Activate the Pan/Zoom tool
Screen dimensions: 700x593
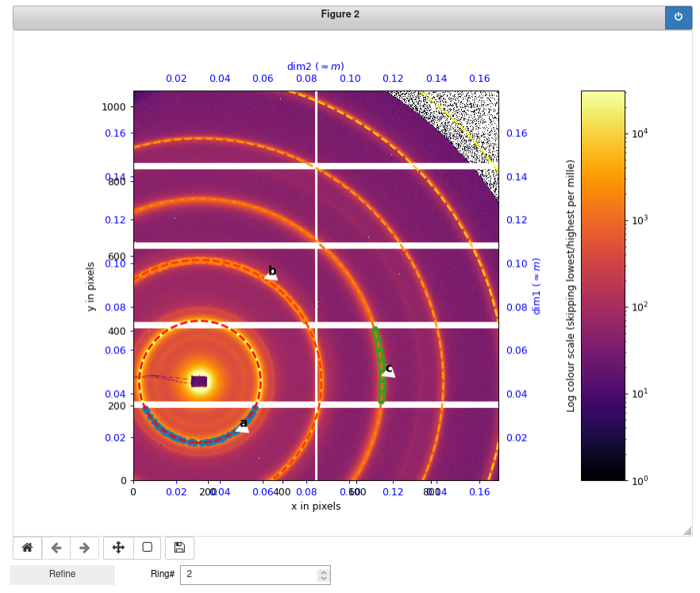[117, 548]
